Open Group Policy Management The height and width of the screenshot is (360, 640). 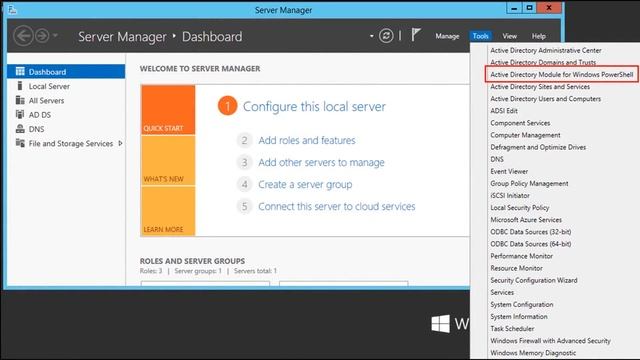point(529,183)
